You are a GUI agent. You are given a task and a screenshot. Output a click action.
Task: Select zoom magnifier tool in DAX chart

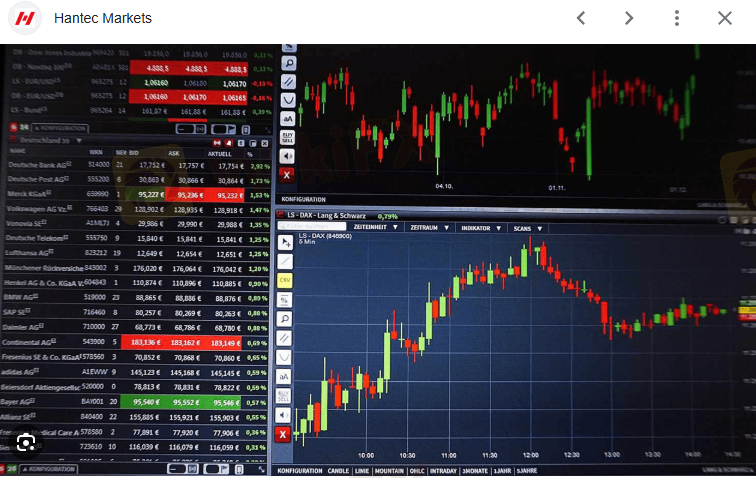pyautogui.click(x=284, y=319)
